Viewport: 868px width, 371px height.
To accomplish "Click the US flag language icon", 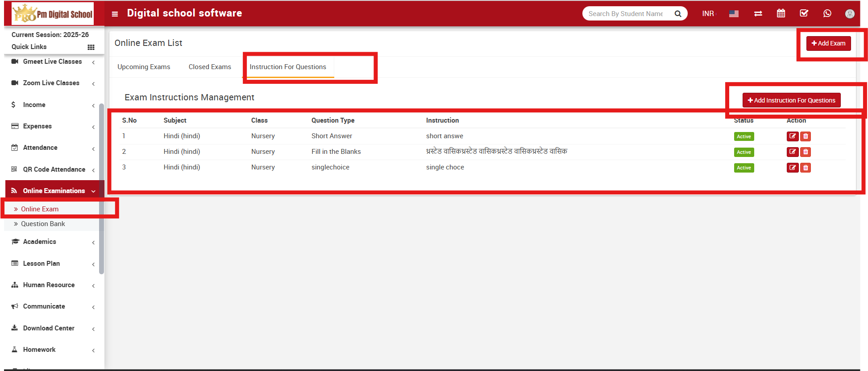I will (x=734, y=14).
